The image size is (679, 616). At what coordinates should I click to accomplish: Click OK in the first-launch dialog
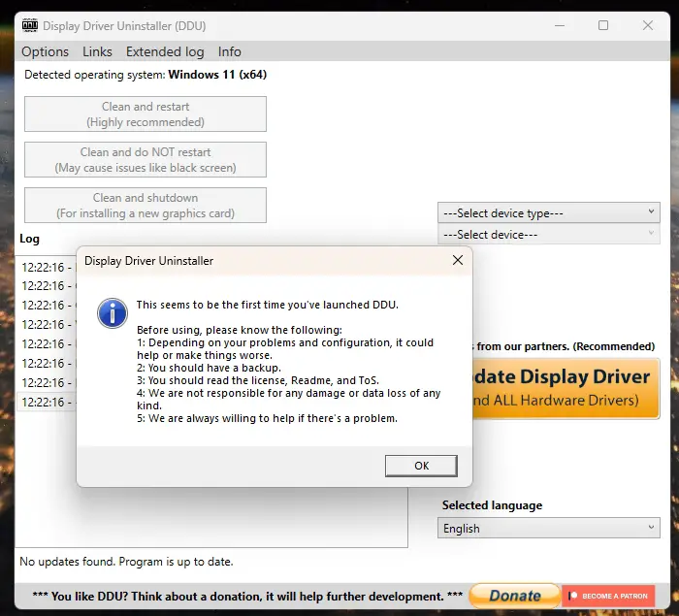[421, 466]
